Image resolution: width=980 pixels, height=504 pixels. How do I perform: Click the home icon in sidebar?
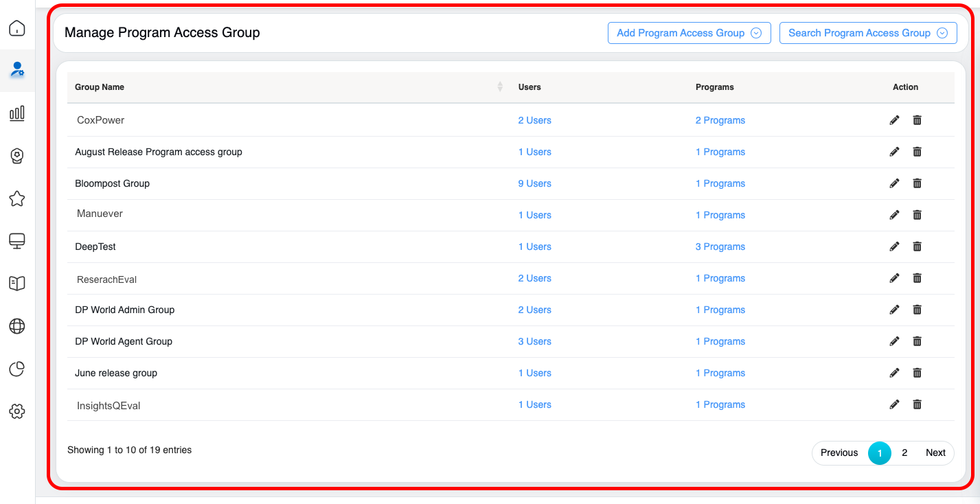[17, 28]
